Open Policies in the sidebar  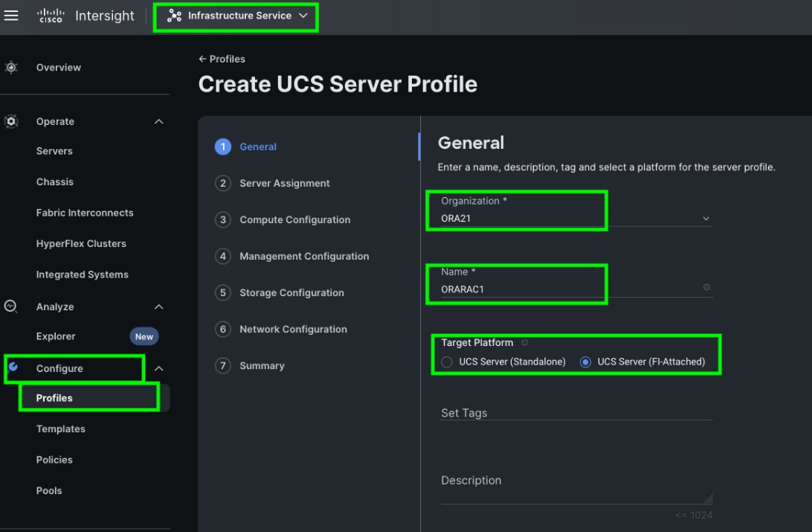[x=54, y=460]
